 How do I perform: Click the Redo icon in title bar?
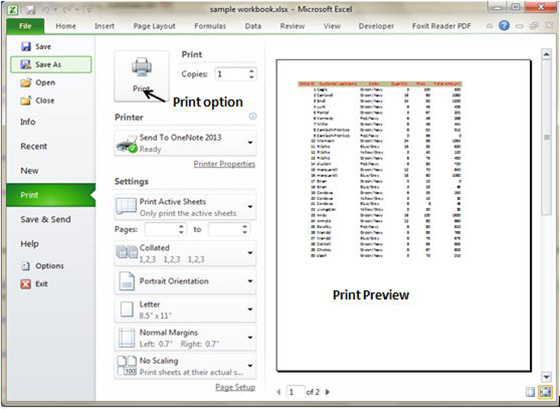[66, 10]
